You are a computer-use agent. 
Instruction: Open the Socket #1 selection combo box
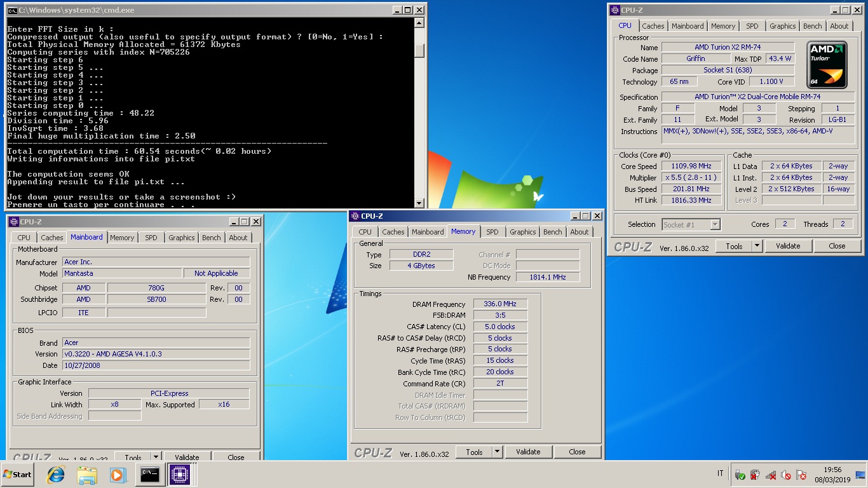[691, 224]
